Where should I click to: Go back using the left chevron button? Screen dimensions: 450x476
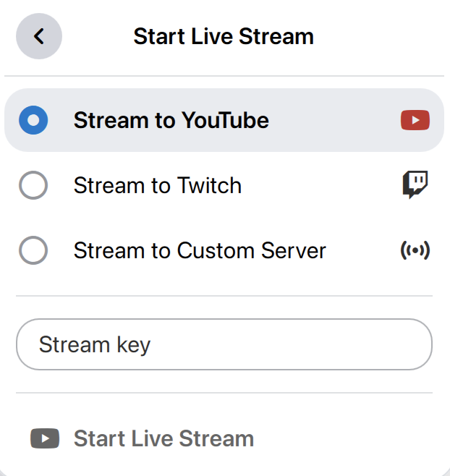coord(39,36)
